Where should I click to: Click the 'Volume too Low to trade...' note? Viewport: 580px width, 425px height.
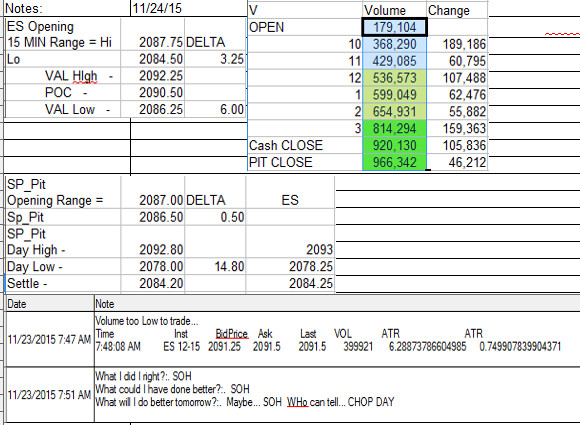click(x=147, y=321)
